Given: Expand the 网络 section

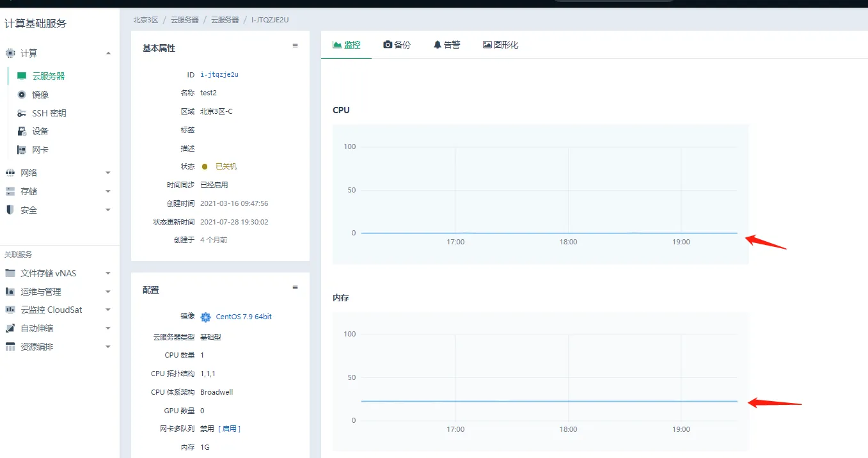Looking at the screenshot, I should tap(108, 173).
